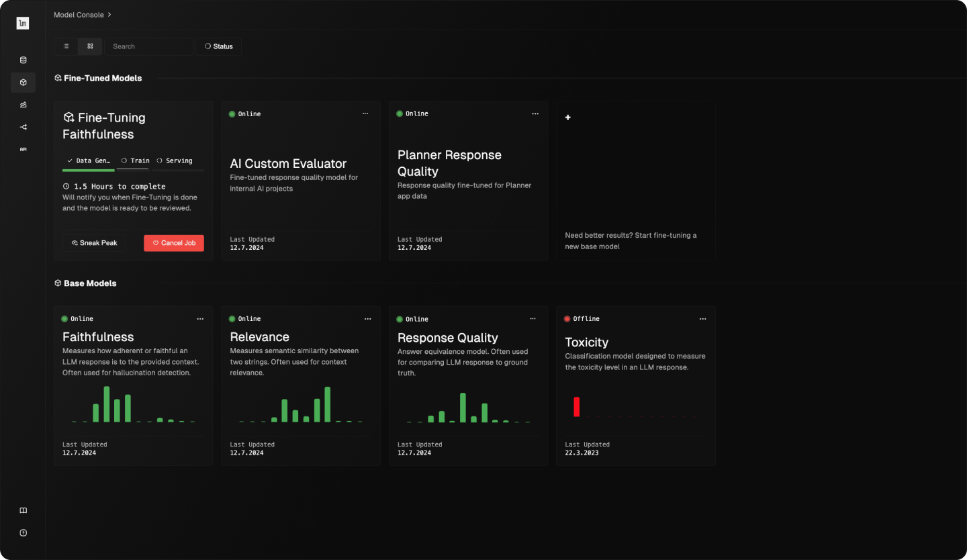Select the cube models icon in sidebar
967x560 pixels.
point(23,83)
